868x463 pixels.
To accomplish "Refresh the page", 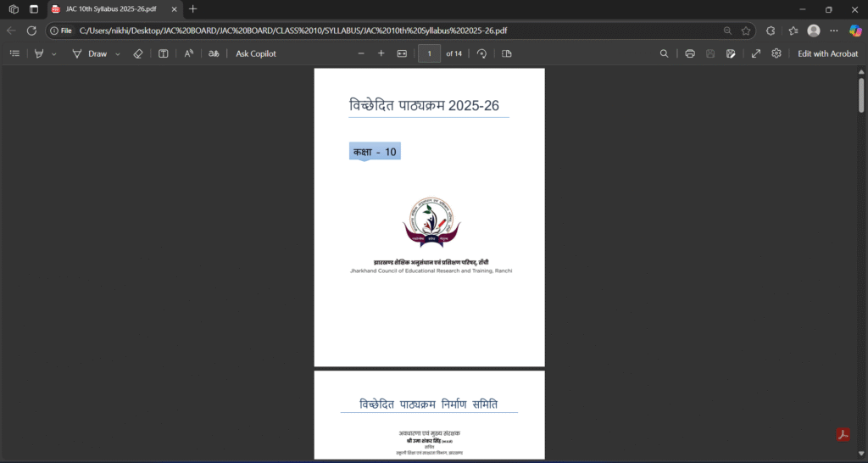I will 31,31.
